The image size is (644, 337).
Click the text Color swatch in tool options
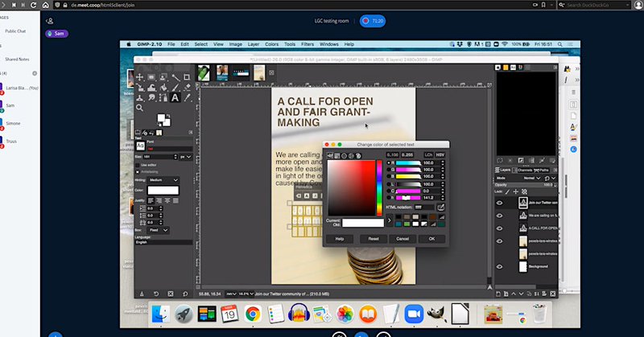(163, 190)
